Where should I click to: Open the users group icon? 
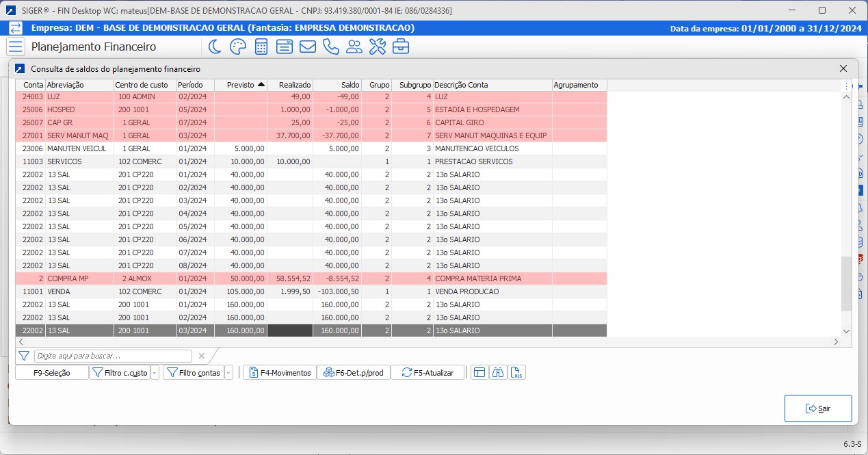coord(354,47)
